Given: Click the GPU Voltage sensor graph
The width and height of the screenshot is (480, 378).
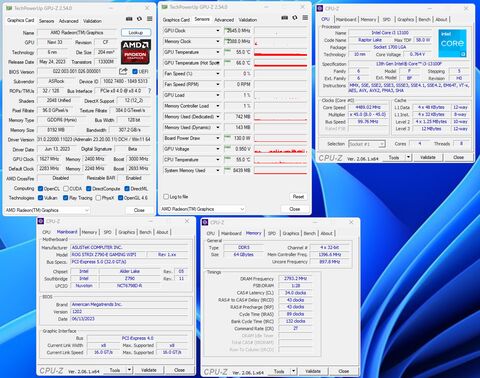Looking at the screenshot, I should pos(281,149).
